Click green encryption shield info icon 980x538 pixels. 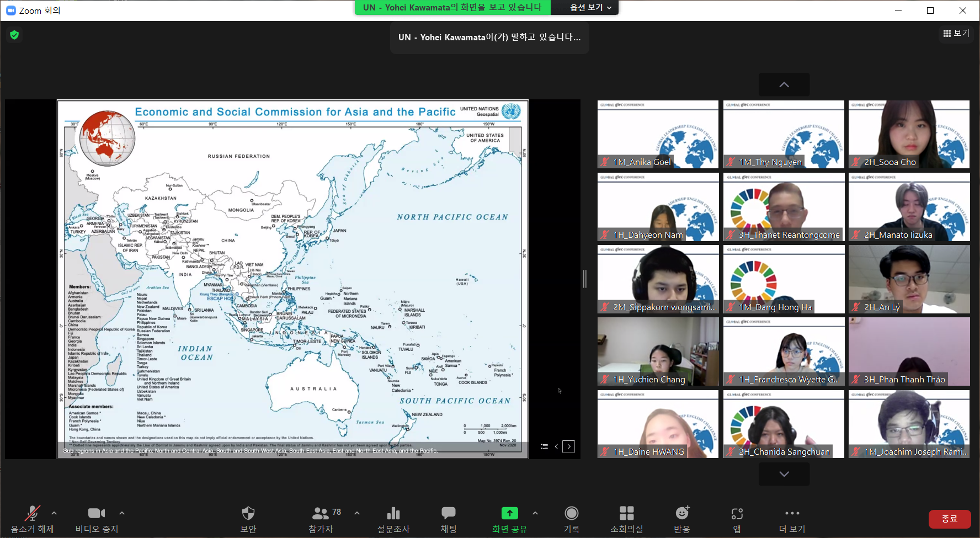14,35
